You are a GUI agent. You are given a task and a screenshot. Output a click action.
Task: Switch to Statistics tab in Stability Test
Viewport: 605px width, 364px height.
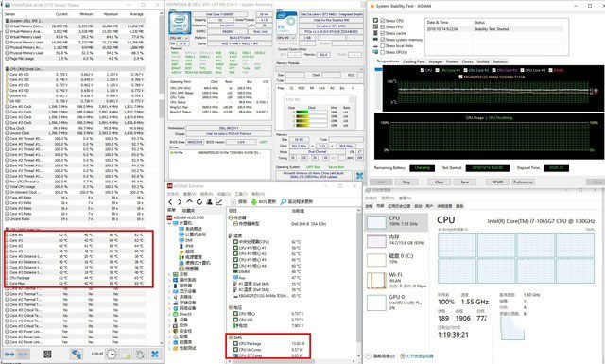500,61
